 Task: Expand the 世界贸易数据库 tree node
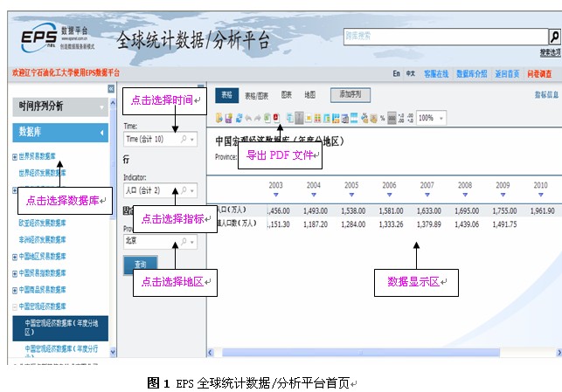pyautogui.click(x=15, y=157)
